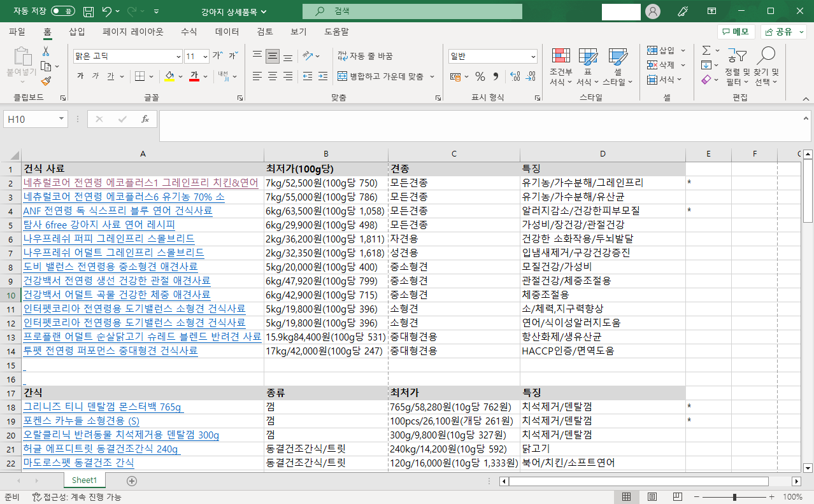Toggle bold formatting button

click(x=80, y=76)
